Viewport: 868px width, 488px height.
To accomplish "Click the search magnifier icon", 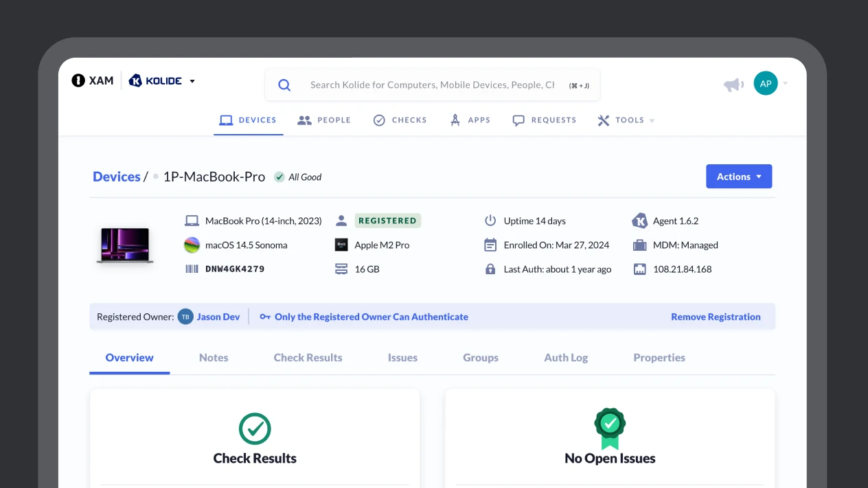I will point(284,85).
